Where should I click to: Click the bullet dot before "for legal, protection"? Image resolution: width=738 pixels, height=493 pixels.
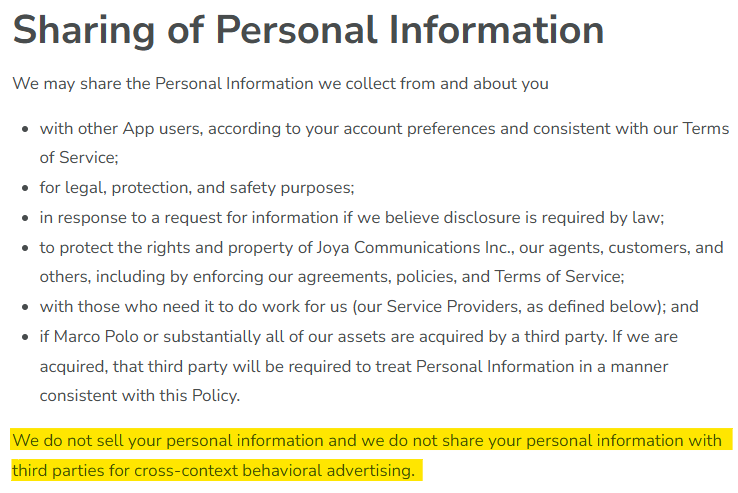pyautogui.click(x=24, y=188)
